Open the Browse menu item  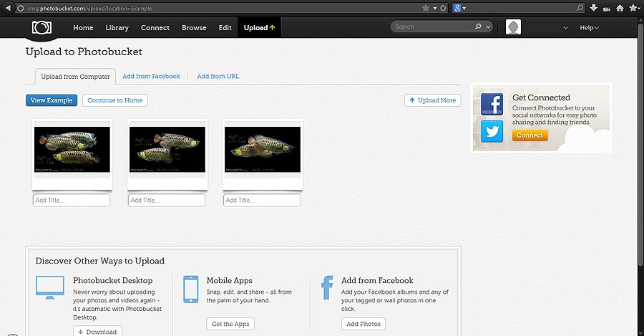194,27
